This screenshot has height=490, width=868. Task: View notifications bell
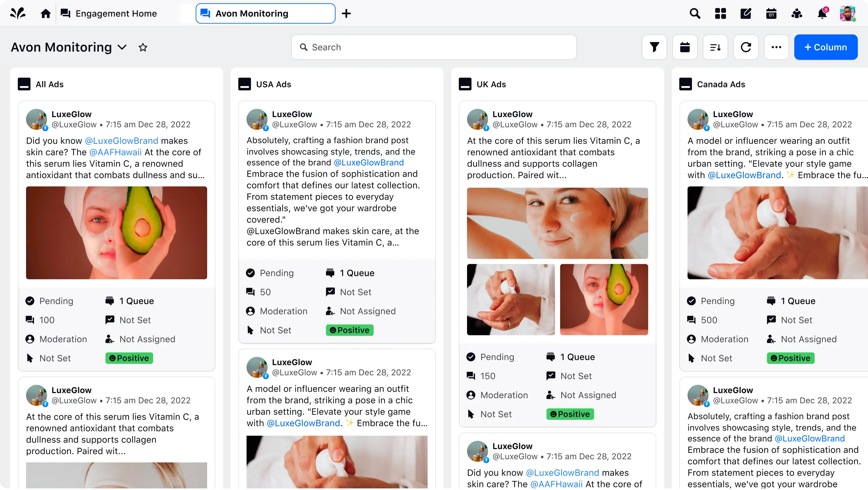coord(822,13)
